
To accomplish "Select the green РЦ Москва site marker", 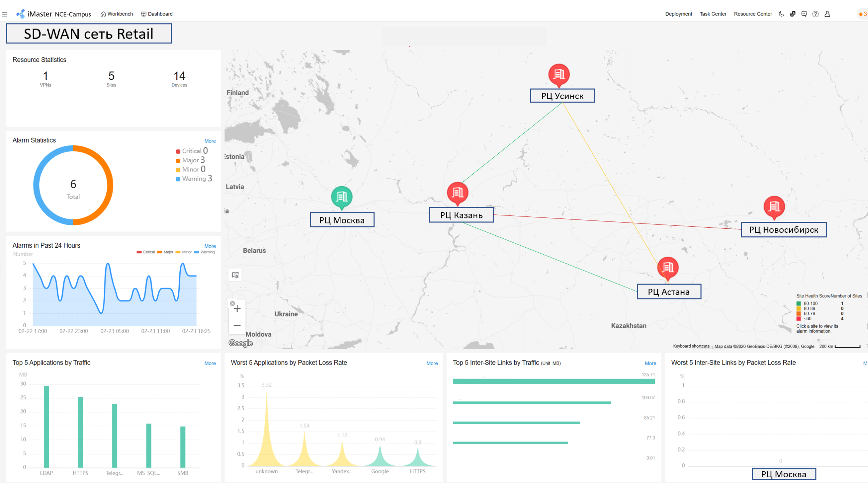I will point(341,197).
